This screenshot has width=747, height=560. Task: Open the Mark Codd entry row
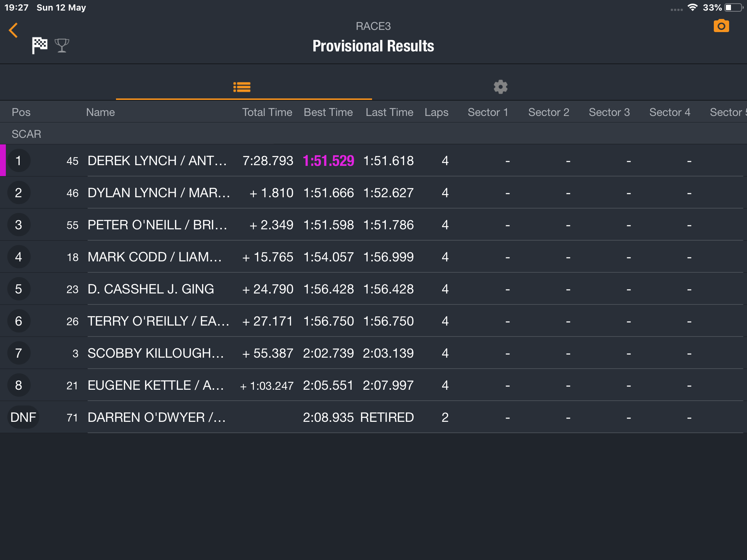[373, 257]
